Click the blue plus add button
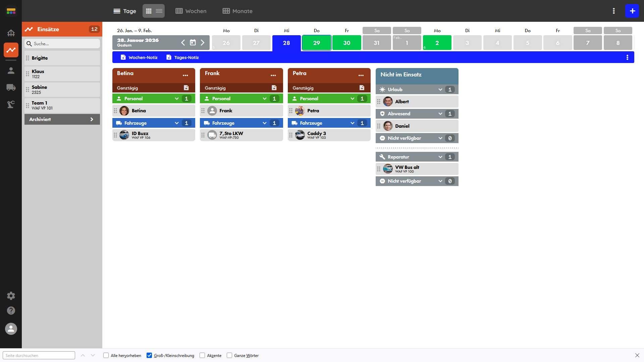The image size is (644, 362). click(632, 11)
